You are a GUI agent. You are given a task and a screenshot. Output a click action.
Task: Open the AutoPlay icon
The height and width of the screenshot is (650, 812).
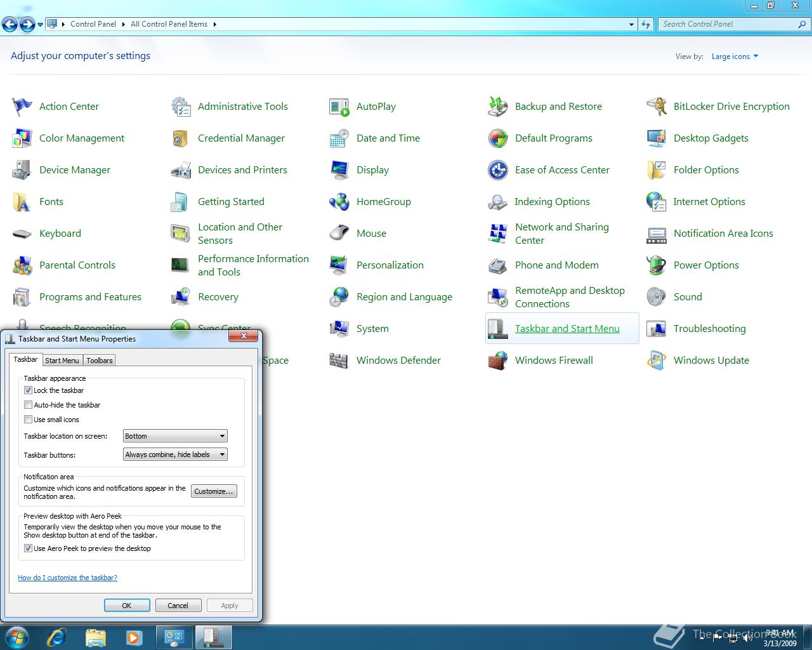pos(339,107)
